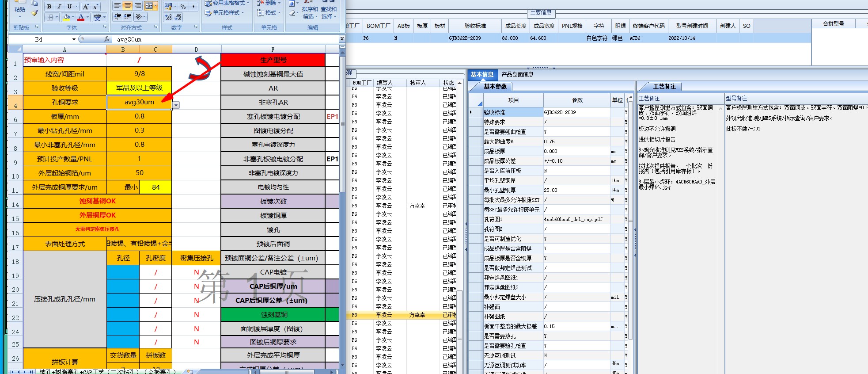Apply the yellow fill color bucket
This screenshot has width=868, height=374.
[66, 17]
